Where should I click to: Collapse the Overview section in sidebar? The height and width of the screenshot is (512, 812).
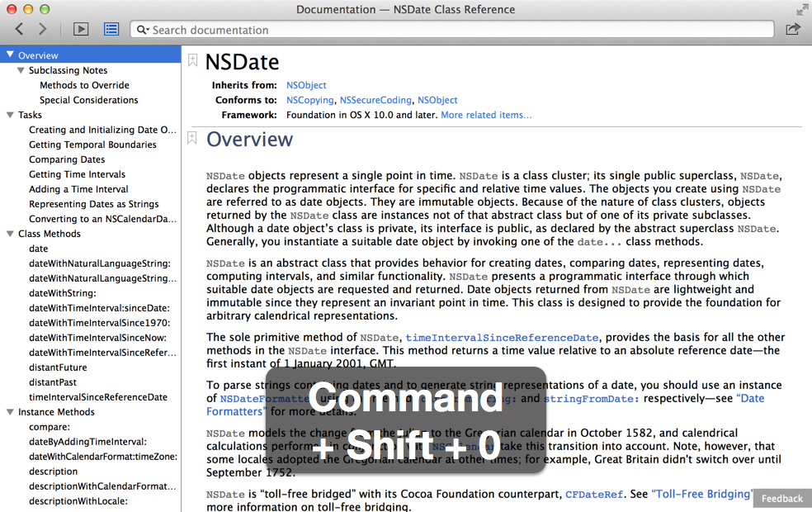(x=10, y=55)
